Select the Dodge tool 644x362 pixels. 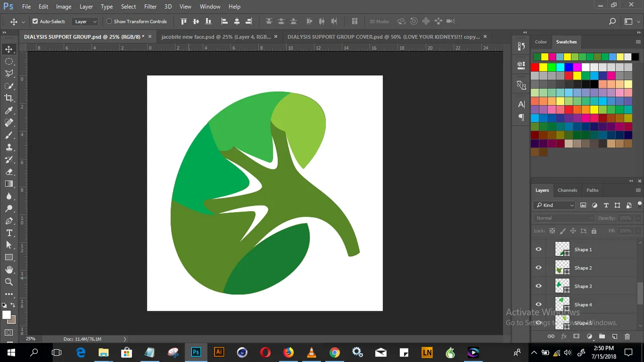pos(9,209)
